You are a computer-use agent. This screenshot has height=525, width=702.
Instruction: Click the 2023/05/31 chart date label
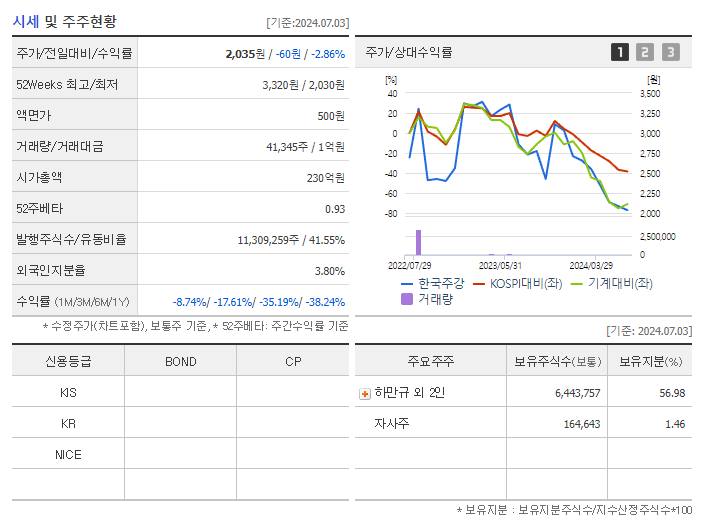500,266
